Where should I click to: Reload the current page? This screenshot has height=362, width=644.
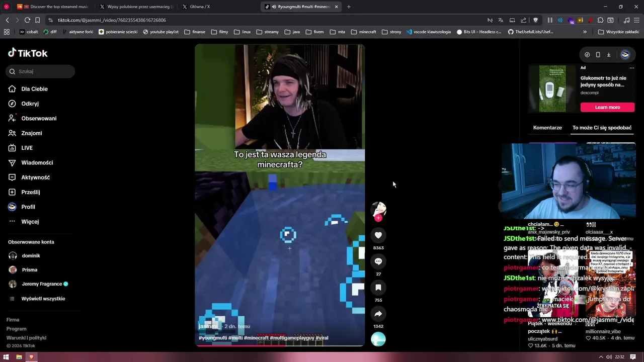pos(27,20)
